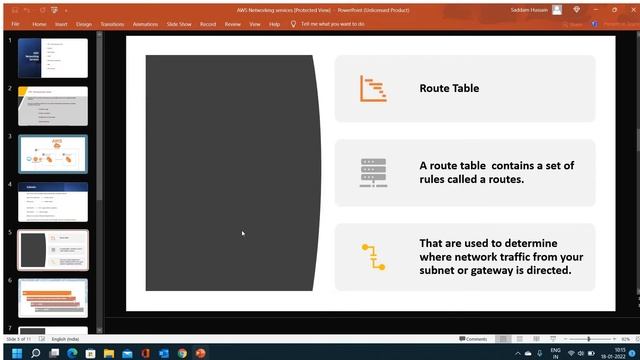Open the File menu
The image size is (640, 360).
(x=16, y=24)
